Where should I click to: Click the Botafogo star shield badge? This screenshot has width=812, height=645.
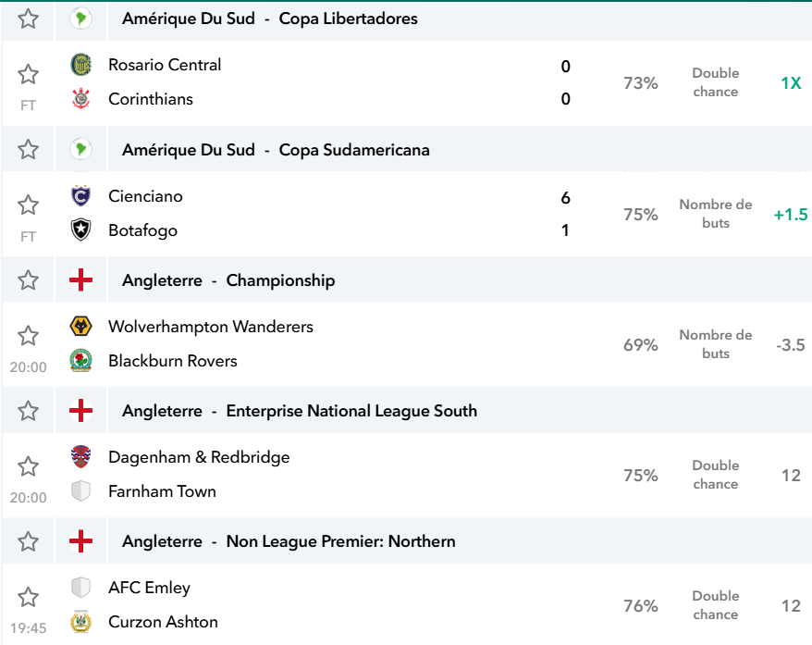[80, 229]
